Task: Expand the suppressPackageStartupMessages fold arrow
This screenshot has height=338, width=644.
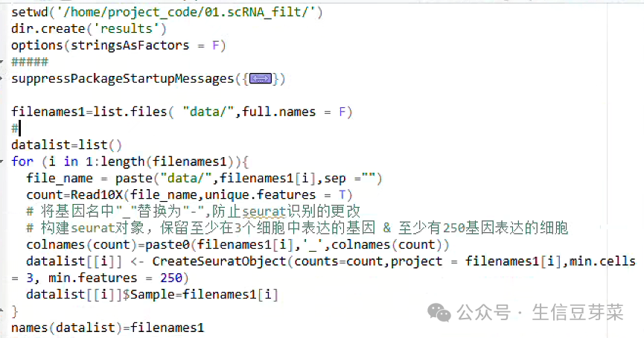Action: tap(1, 78)
